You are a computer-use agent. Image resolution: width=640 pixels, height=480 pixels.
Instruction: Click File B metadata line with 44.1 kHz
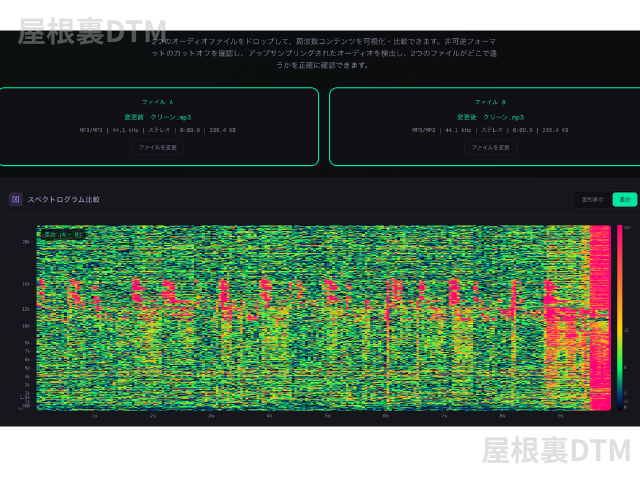click(x=490, y=130)
